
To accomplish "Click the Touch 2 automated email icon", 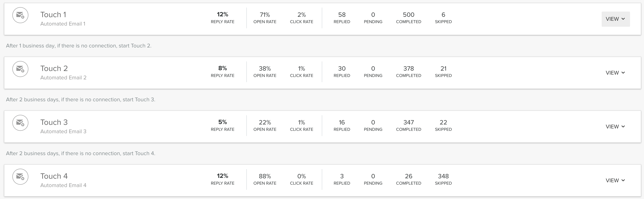I will [20, 69].
